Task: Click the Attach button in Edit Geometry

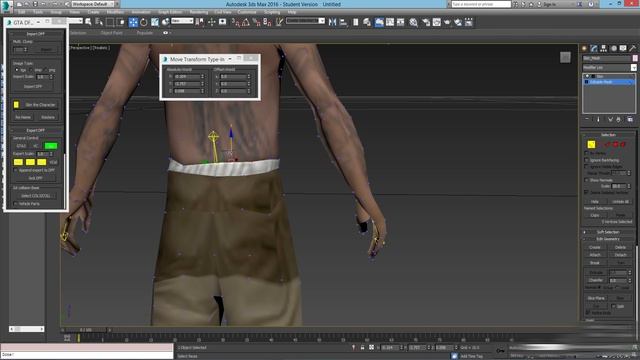Action: click(x=595, y=255)
